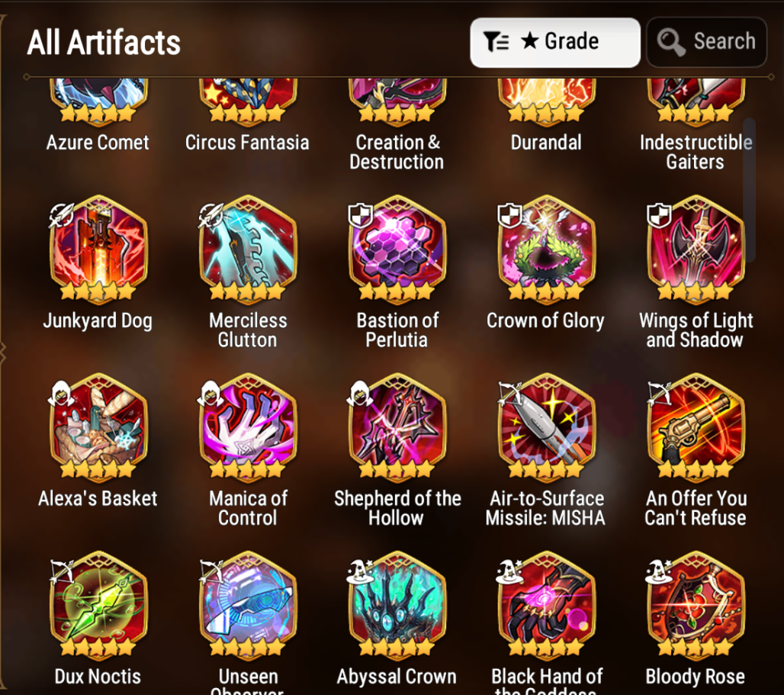
Task: Select Black Hand of the Goddess artifact
Action: 546,605
